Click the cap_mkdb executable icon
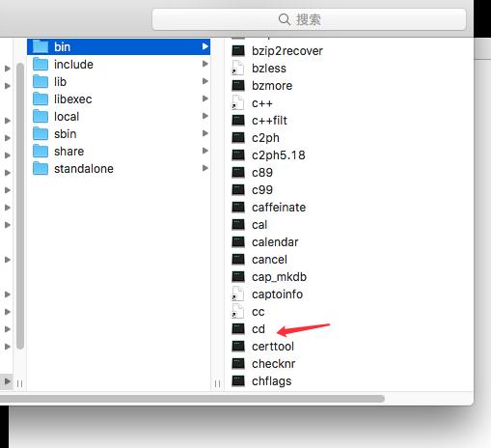 coord(238,276)
